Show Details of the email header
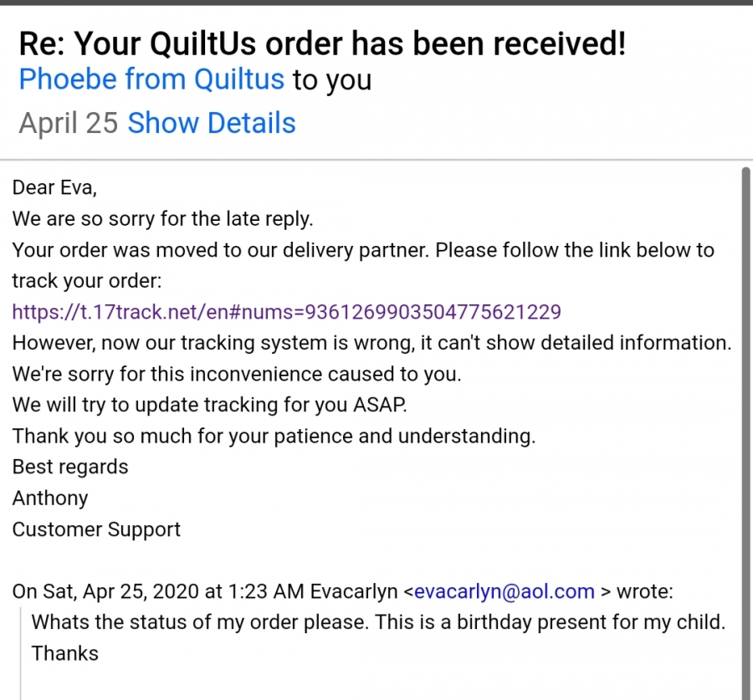The height and width of the screenshot is (700, 753). (x=212, y=123)
